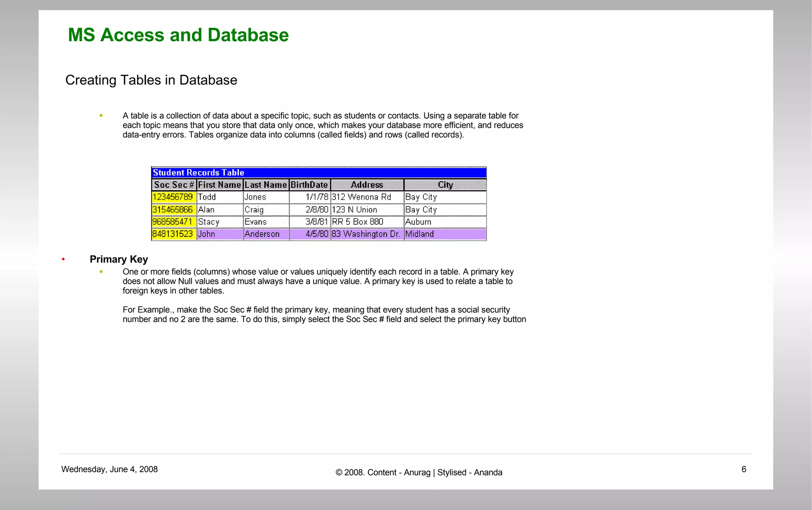Click the 'Creating Tables in Database' subheading
Screen dimensions: 812x510
[x=151, y=80]
